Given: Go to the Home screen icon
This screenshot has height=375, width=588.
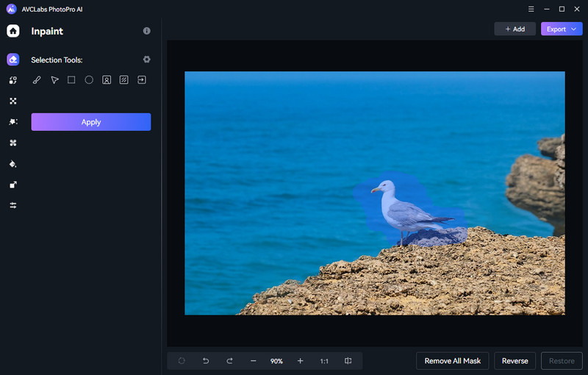Looking at the screenshot, I should pos(13,31).
